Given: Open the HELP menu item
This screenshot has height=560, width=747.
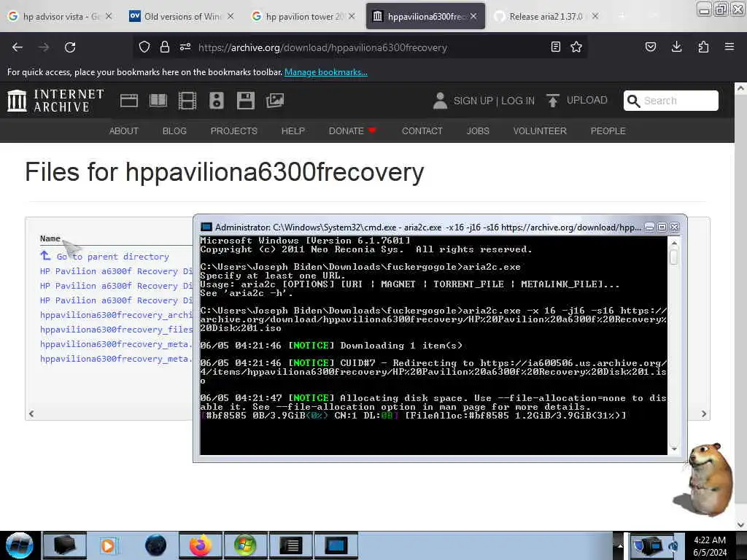Looking at the screenshot, I should (293, 131).
